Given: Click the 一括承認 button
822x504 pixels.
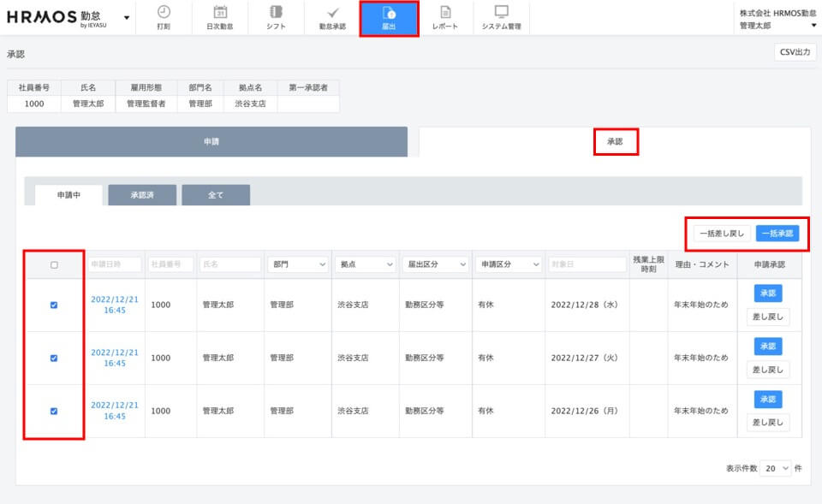Looking at the screenshot, I should point(777,233).
